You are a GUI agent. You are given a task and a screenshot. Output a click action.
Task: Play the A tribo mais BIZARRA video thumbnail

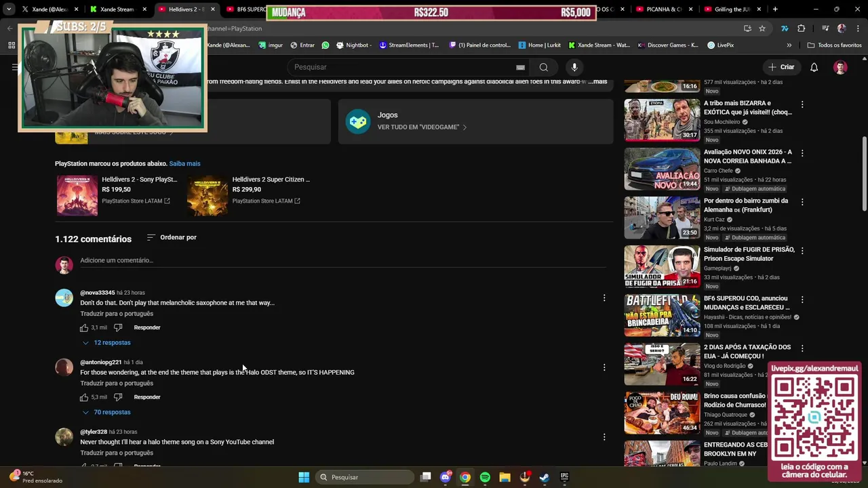click(662, 120)
